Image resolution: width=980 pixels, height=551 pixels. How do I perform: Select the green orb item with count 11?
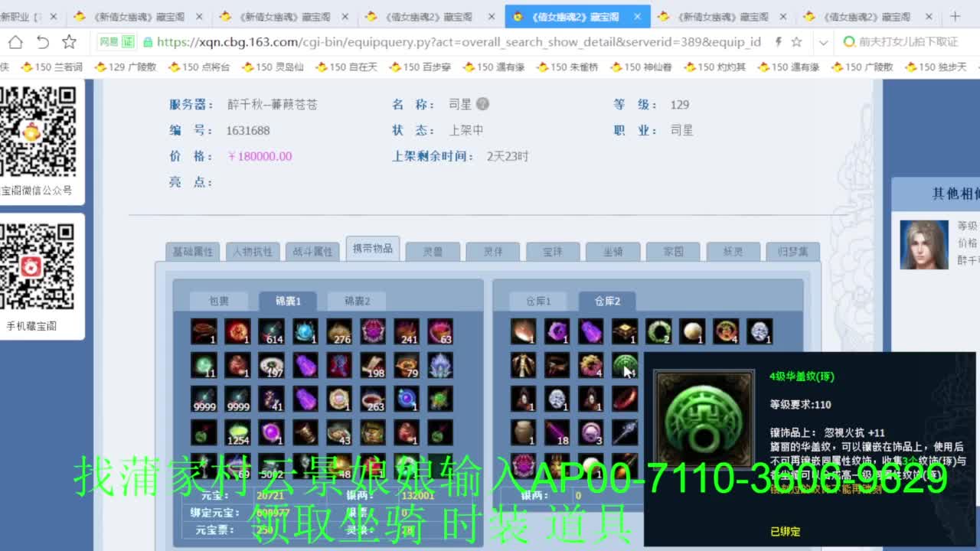(x=204, y=365)
